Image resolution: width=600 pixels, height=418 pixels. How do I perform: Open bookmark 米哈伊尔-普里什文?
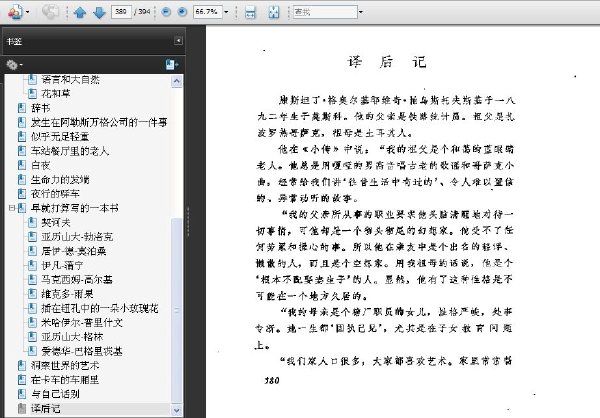(x=82, y=323)
